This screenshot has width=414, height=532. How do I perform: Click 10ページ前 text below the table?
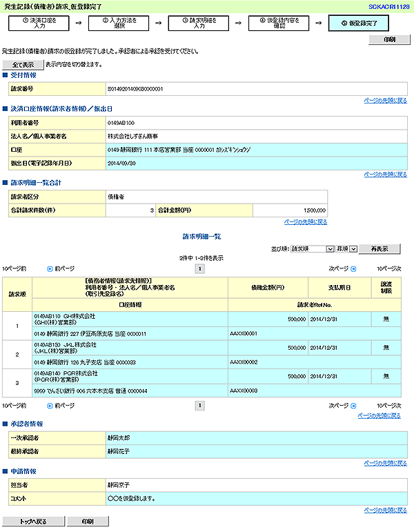point(14,406)
